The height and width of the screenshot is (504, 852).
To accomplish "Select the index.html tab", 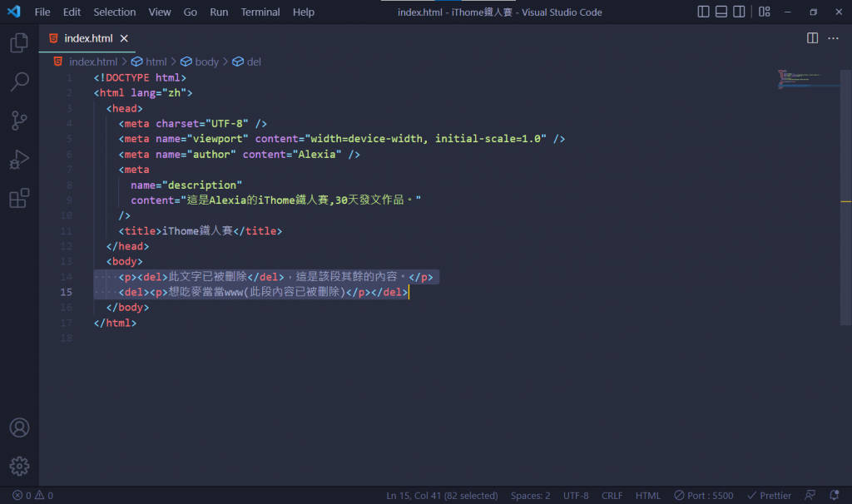I will click(x=88, y=38).
